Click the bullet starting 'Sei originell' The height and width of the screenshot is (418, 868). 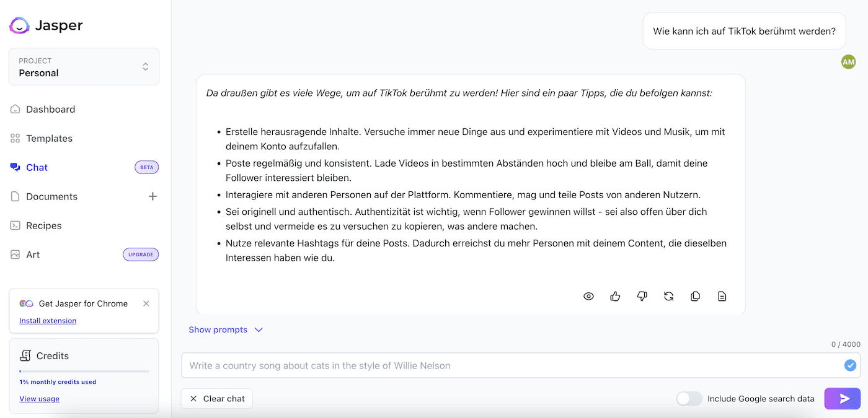(x=466, y=219)
